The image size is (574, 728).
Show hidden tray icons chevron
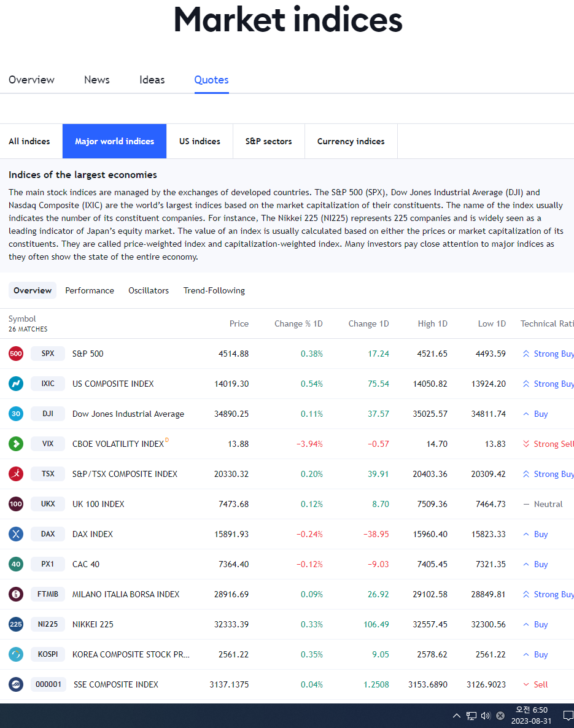(x=457, y=716)
